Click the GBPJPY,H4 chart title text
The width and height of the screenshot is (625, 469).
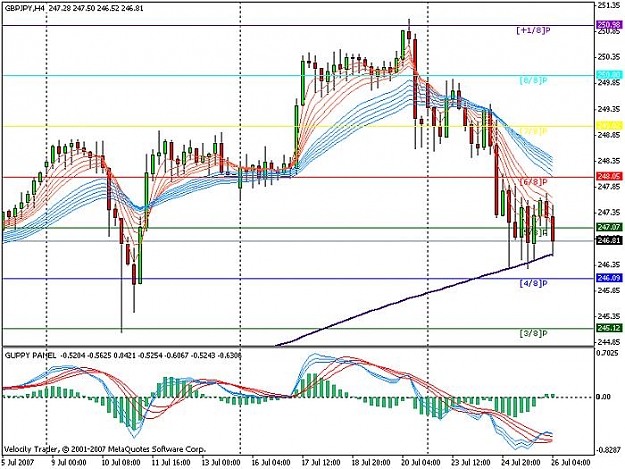25,8
